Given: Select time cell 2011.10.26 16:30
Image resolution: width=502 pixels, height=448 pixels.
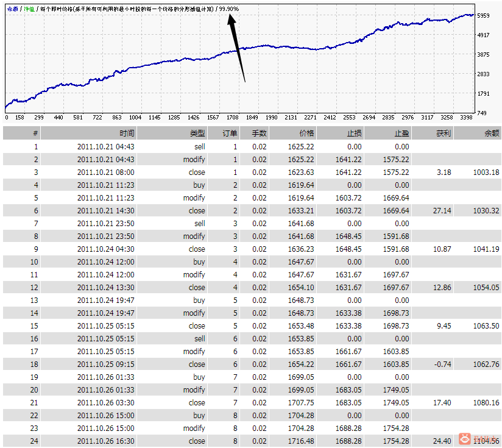Looking at the screenshot, I should (x=105, y=441).
